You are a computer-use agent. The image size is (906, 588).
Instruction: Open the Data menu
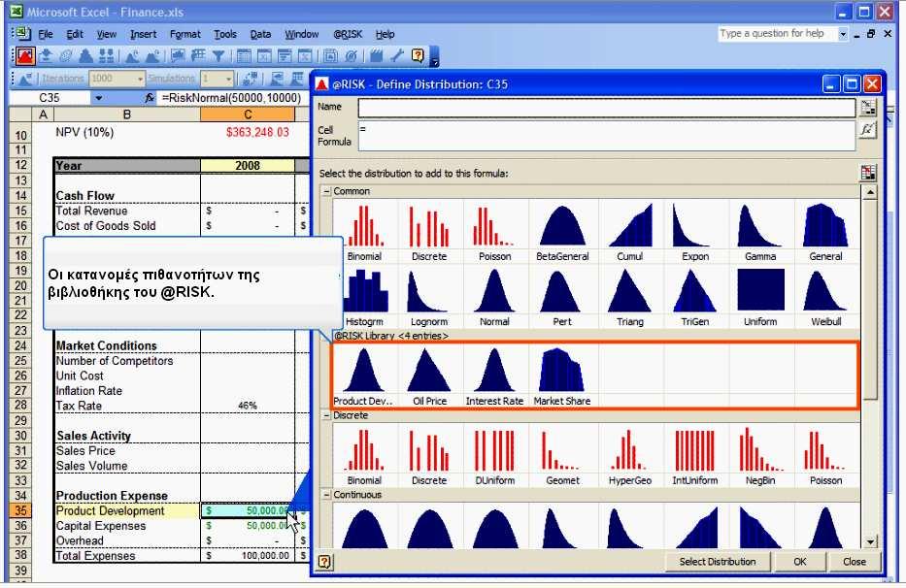(260, 34)
